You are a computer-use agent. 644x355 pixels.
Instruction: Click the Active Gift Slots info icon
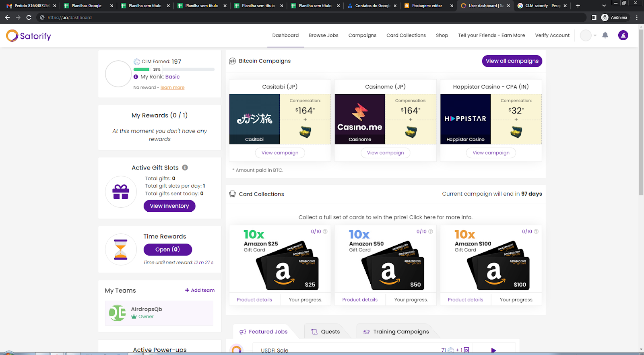(185, 167)
